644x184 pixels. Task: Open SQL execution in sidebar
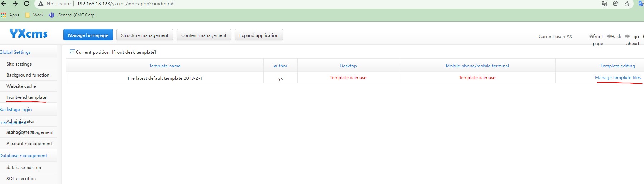21,178
